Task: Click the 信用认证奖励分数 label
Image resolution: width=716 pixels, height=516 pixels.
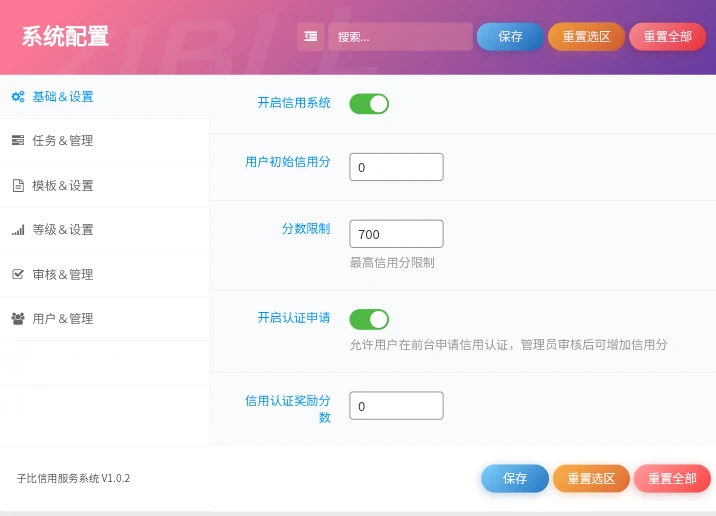Action: tap(288, 409)
